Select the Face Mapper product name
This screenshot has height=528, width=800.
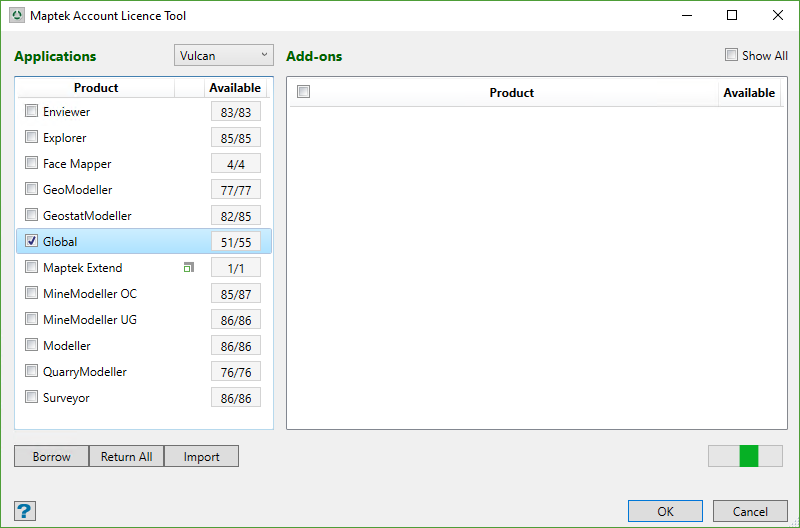[77, 164]
